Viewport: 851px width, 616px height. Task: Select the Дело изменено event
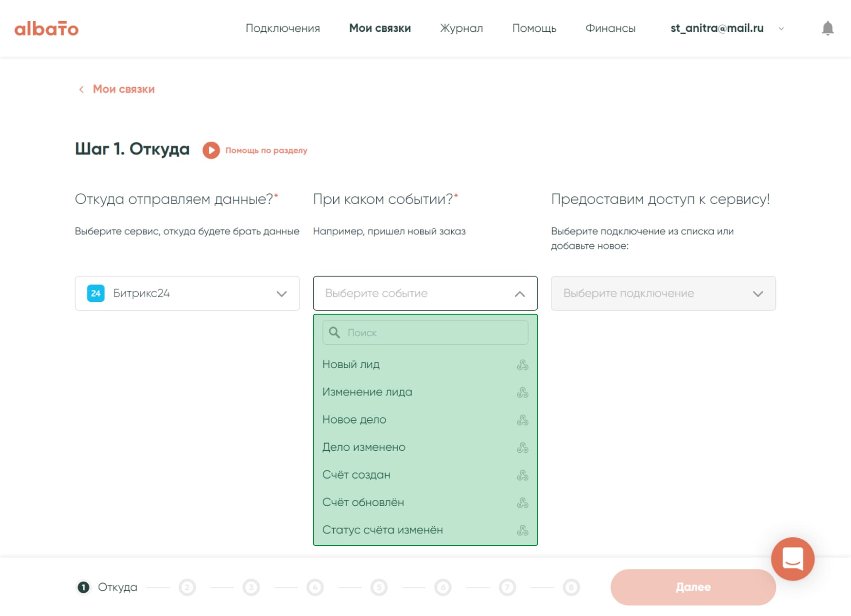[x=425, y=448]
